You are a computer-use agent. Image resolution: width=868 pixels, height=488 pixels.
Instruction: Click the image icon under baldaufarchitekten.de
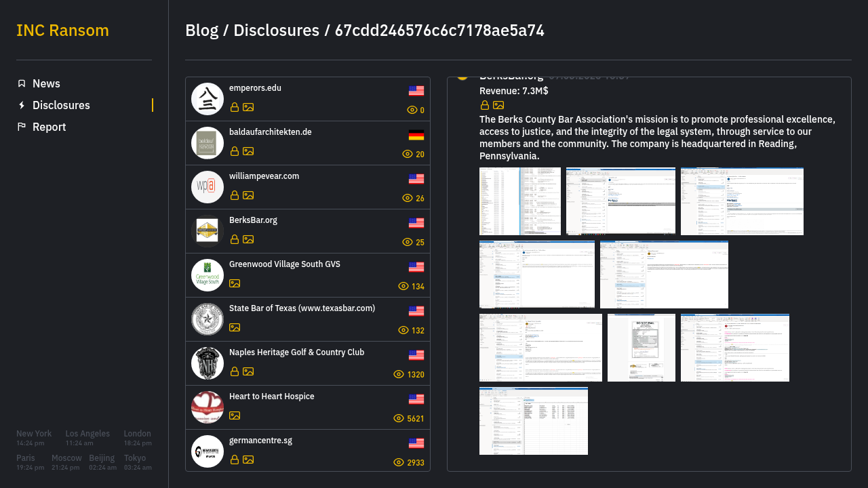point(248,151)
